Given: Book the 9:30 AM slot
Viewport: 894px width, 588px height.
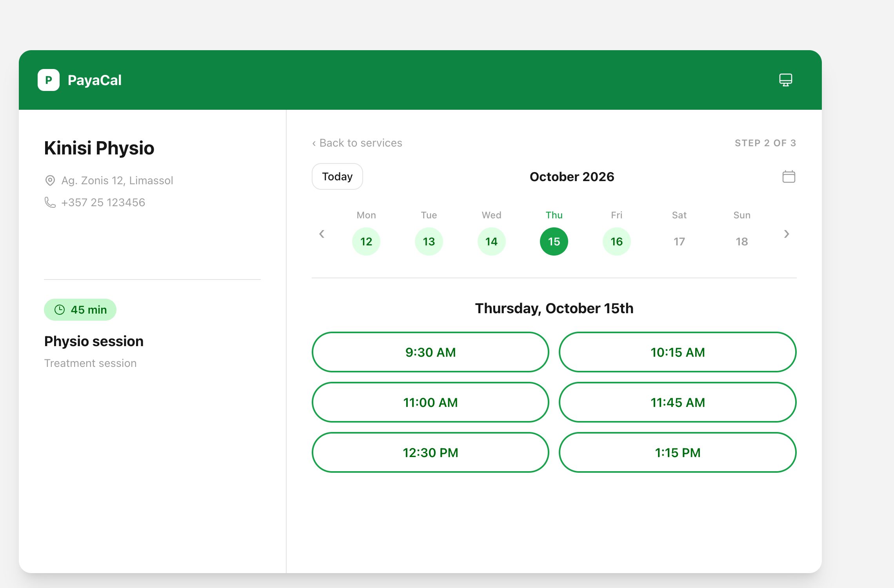Looking at the screenshot, I should click(431, 352).
